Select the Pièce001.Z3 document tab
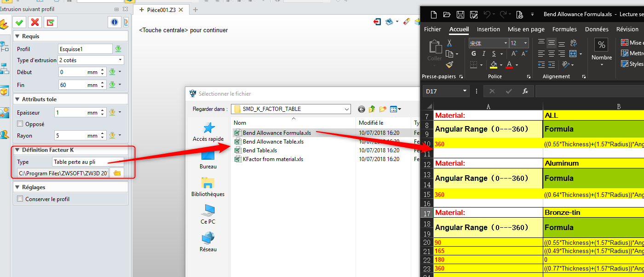 (161, 10)
